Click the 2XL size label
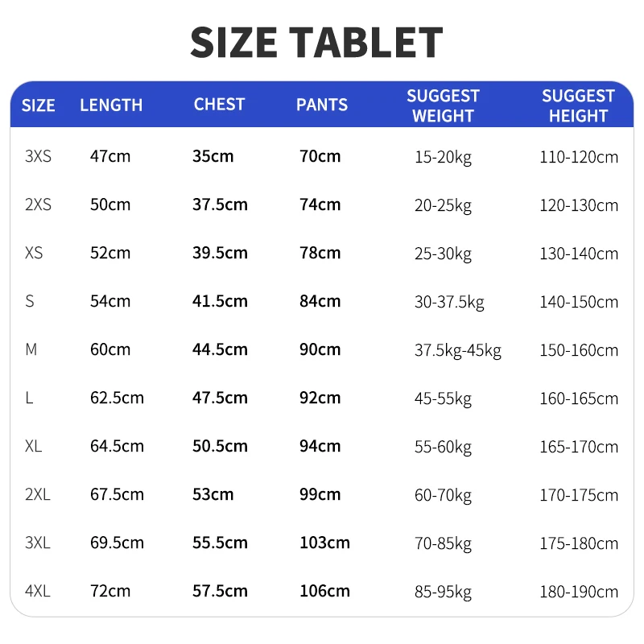 click(x=38, y=494)
